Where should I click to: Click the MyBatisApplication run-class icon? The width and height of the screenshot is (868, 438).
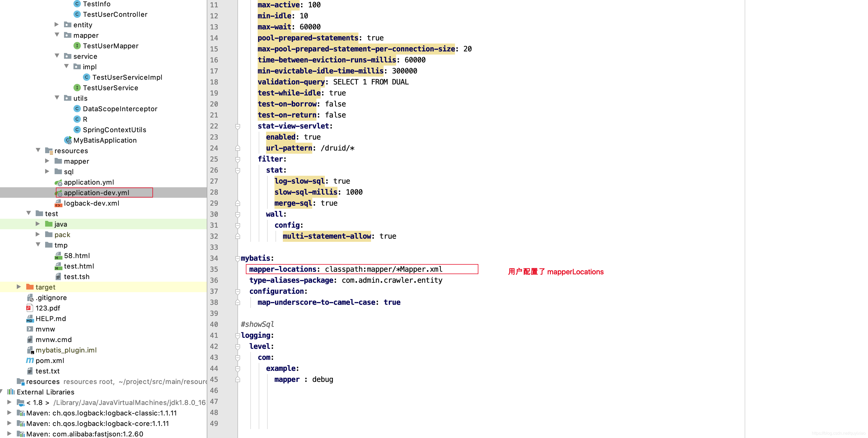pos(68,140)
